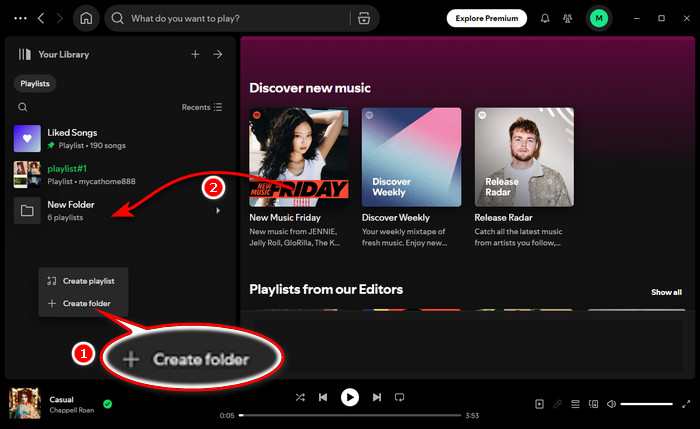Toggle the green saved checkmark for Casual

pyautogui.click(x=107, y=404)
